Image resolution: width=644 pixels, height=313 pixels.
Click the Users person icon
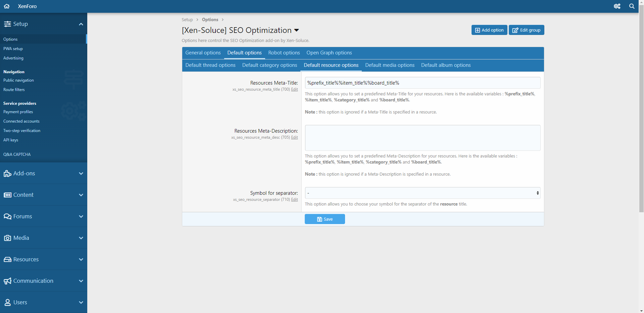click(x=7, y=302)
